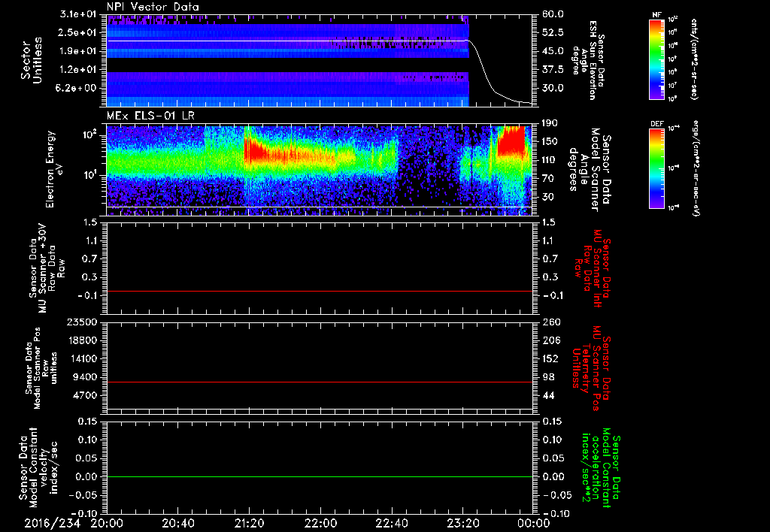Click the 20:00 time tick label
770x532 pixels.
tap(107, 524)
